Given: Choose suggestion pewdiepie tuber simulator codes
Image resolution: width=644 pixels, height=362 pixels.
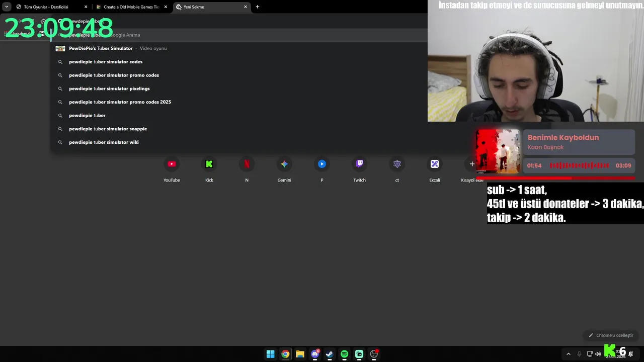Looking at the screenshot, I should (238, 62).
